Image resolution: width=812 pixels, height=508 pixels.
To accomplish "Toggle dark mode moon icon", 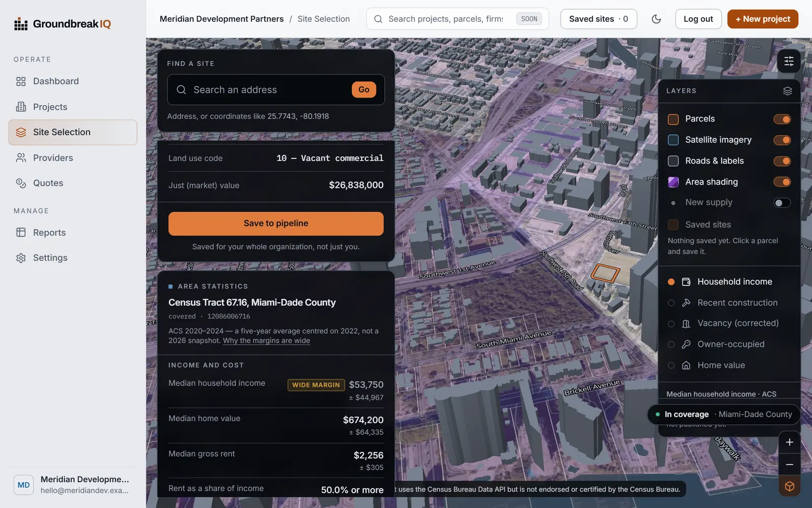I will pyautogui.click(x=656, y=19).
